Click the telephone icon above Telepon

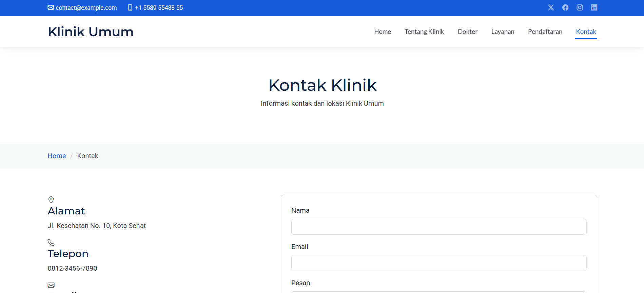pyautogui.click(x=51, y=243)
